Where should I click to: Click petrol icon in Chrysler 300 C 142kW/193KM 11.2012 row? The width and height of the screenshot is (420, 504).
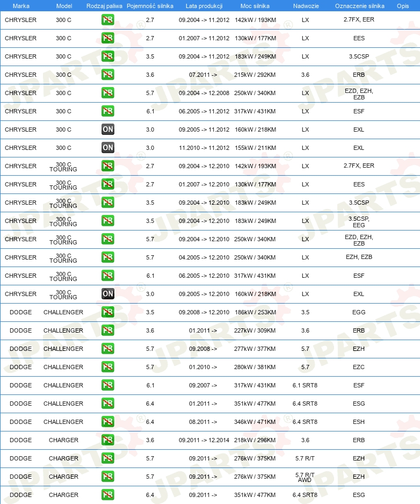pyautogui.click(x=107, y=20)
